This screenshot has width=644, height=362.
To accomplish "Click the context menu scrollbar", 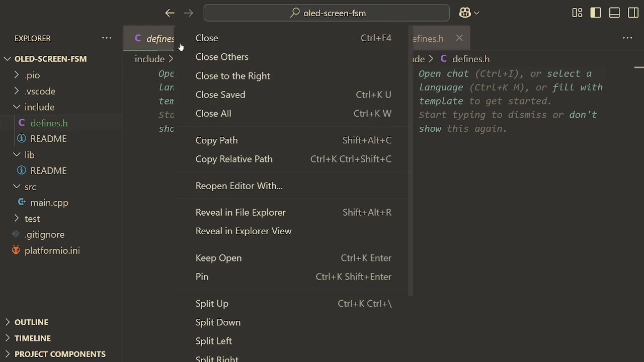I will click(411, 161).
